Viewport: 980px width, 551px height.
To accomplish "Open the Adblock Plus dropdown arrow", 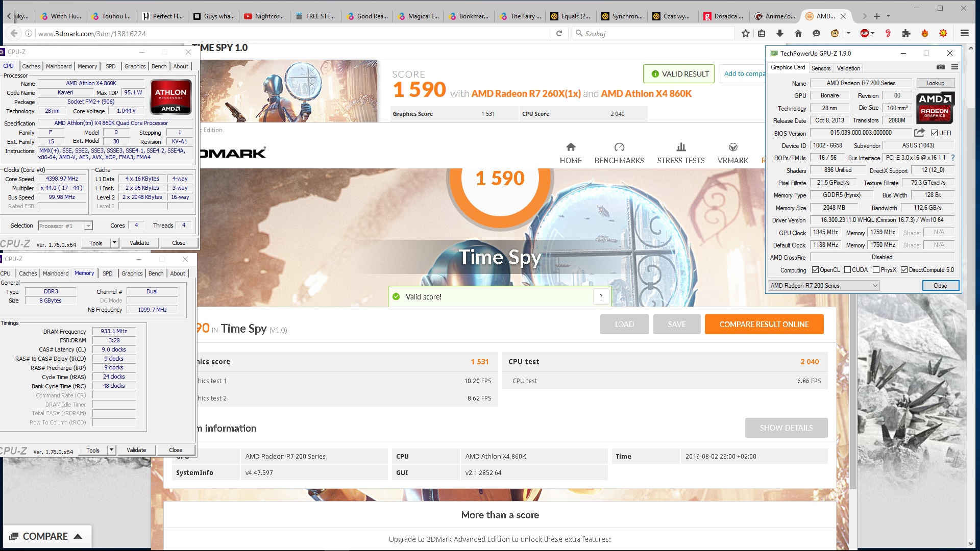I will (x=873, y=33).
